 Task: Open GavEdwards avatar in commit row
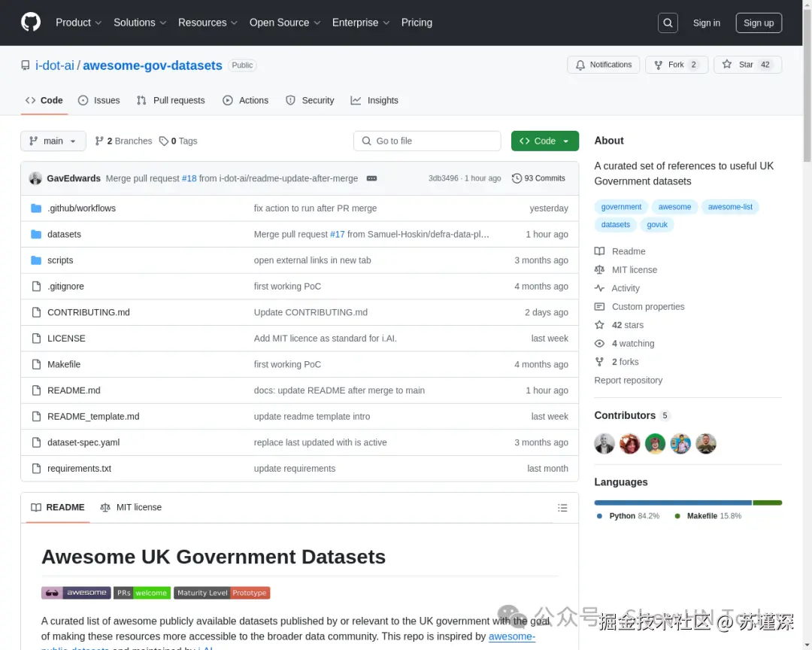pyautogui.click(x=35, y=178)
